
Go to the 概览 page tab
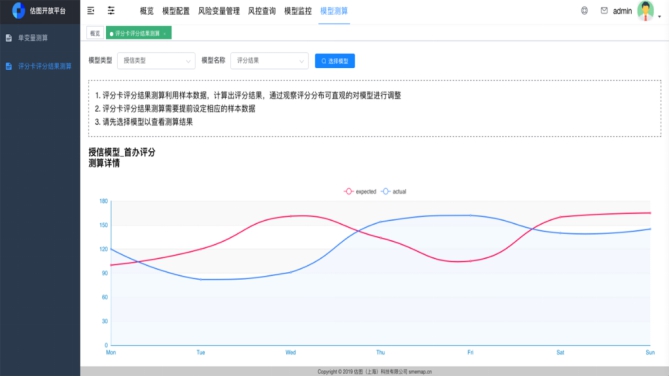95,33
